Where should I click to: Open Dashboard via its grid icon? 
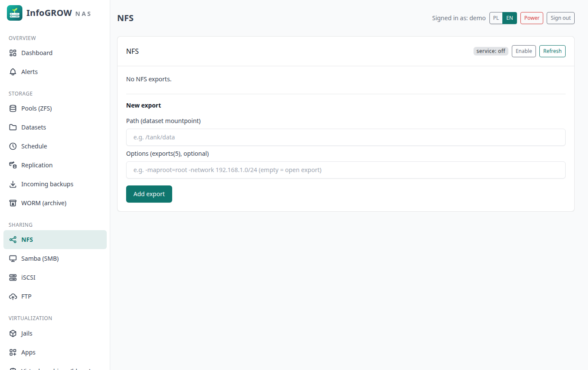point(13,53)
